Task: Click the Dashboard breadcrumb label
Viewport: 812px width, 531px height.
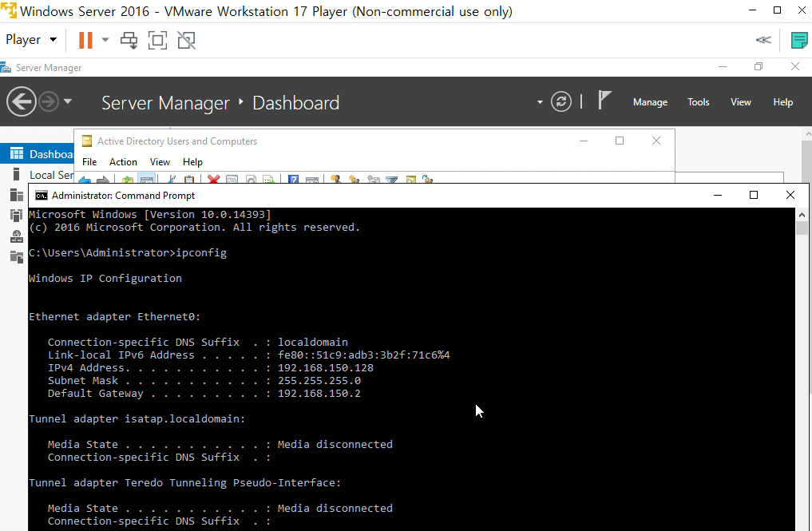Action: click(x=295, y=103)
